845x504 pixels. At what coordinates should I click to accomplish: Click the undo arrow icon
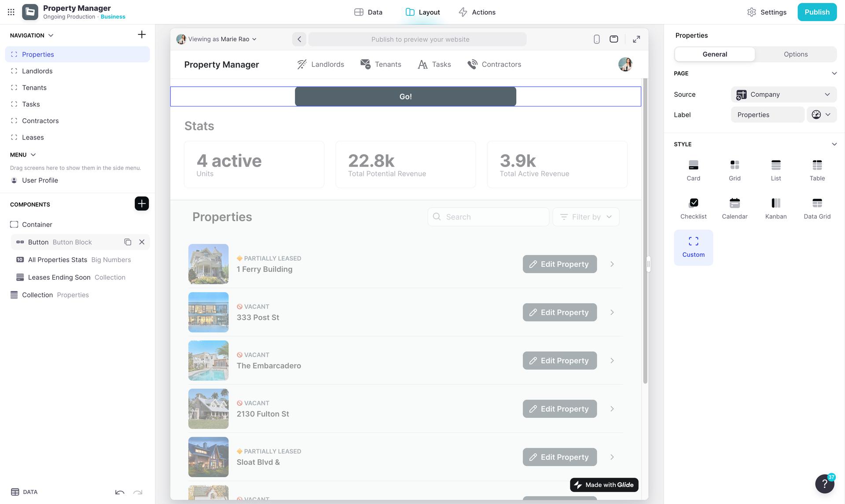click(x=120, y=492)
